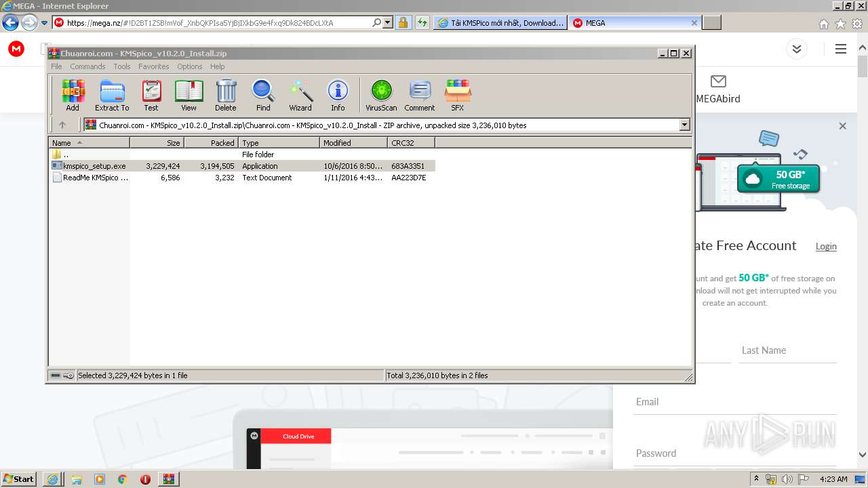Open Chrome from the taskbar

[x=122, y=479]
